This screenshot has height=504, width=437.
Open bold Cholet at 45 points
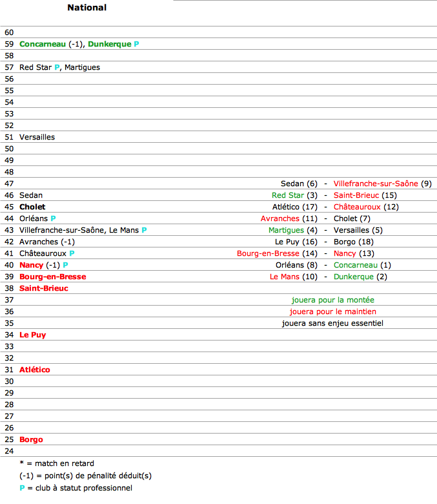click(32, 207)
